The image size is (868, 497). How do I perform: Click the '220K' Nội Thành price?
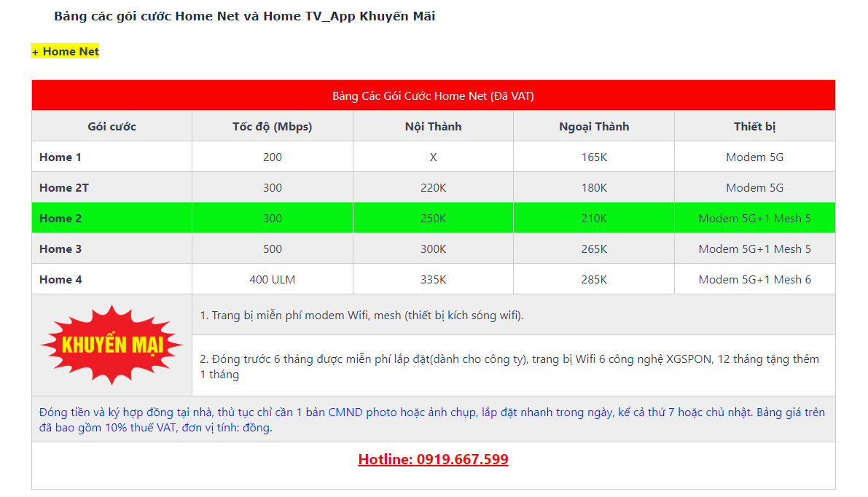[x=433, y=187]
